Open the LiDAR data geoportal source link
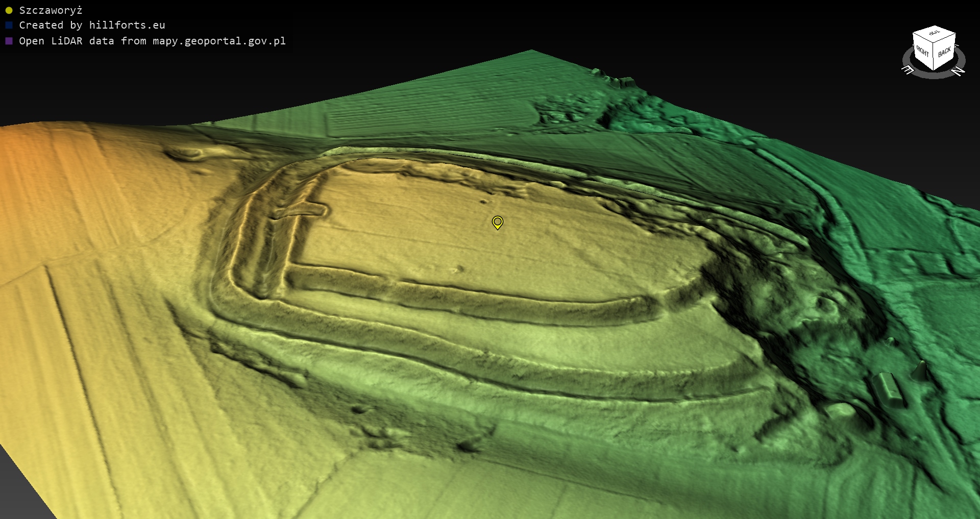Image resolution: width=980 pixels, height=519 pixels. (x=152, y=41)
